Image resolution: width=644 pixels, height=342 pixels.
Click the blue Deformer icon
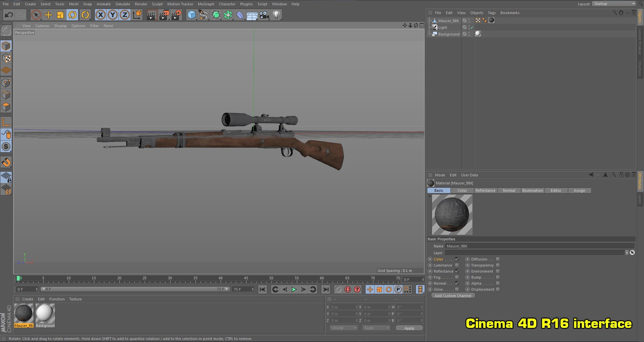pos(240,15)
